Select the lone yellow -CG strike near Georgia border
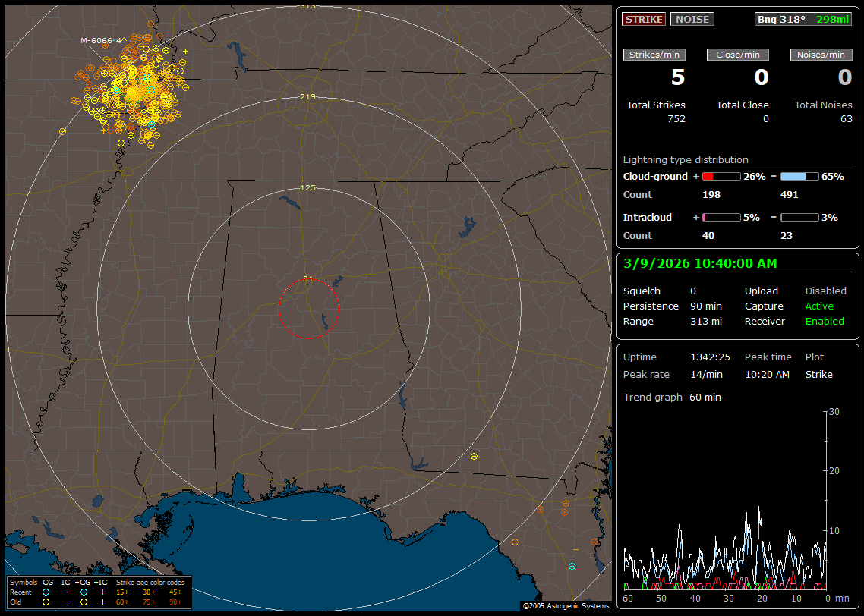The image size is (864, 616). click(x=474, y=456)
